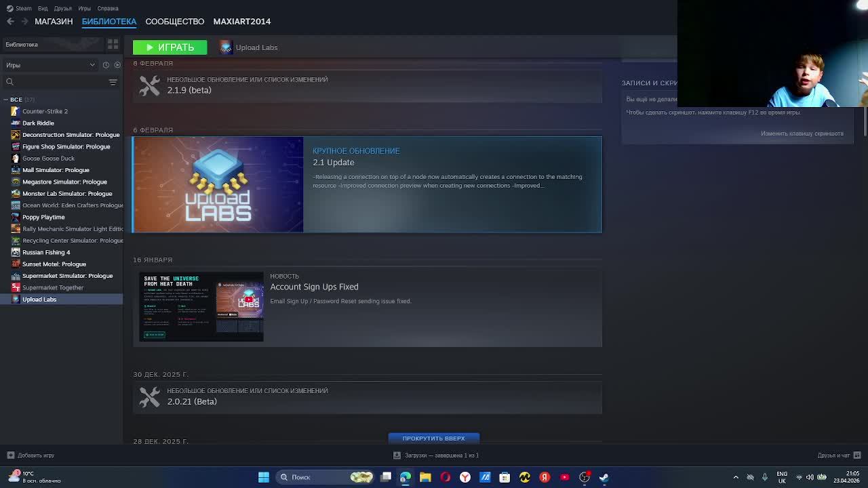
Task: Launch Microsoft Edge from taskbar
Action: click(x=406, y=477)
